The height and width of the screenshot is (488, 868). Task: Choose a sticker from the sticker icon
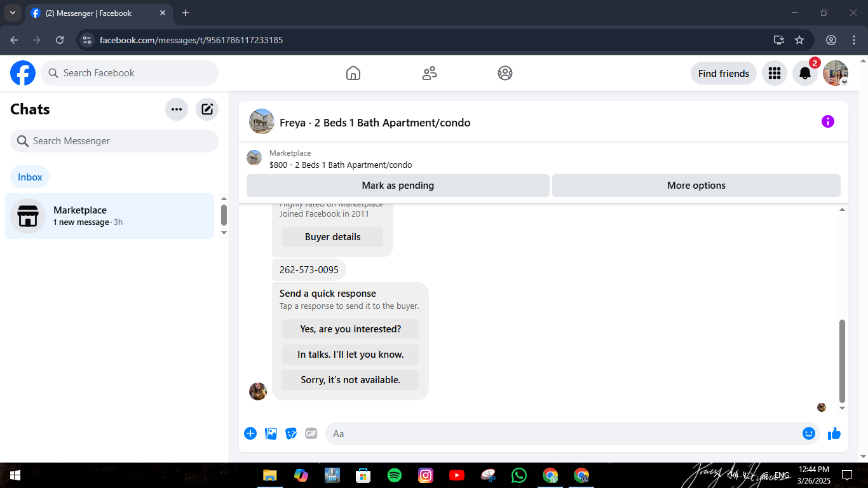tap(291, 433)
